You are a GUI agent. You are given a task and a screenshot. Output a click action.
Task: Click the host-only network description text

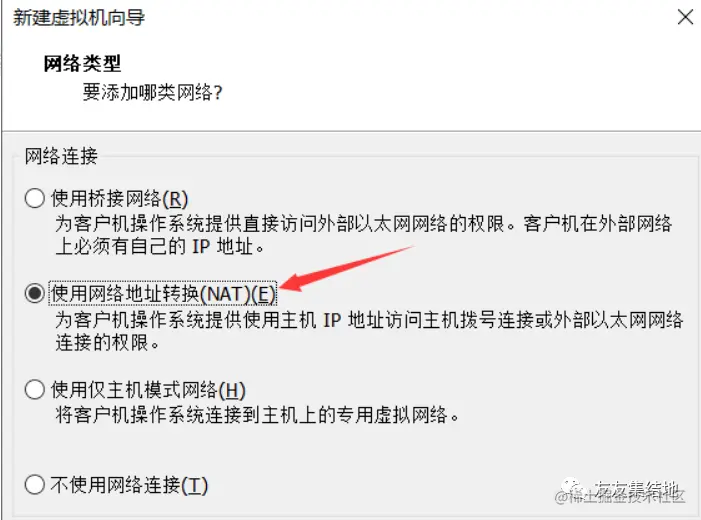tap(257, 415)
